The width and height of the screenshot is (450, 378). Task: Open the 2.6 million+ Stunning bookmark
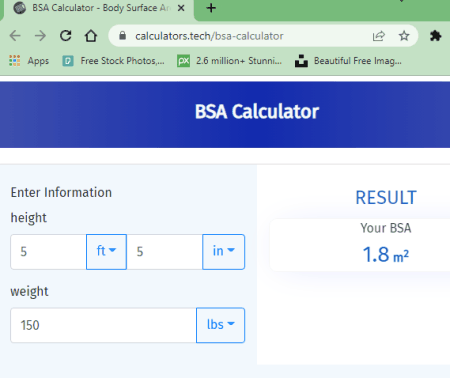coord(229,61)
